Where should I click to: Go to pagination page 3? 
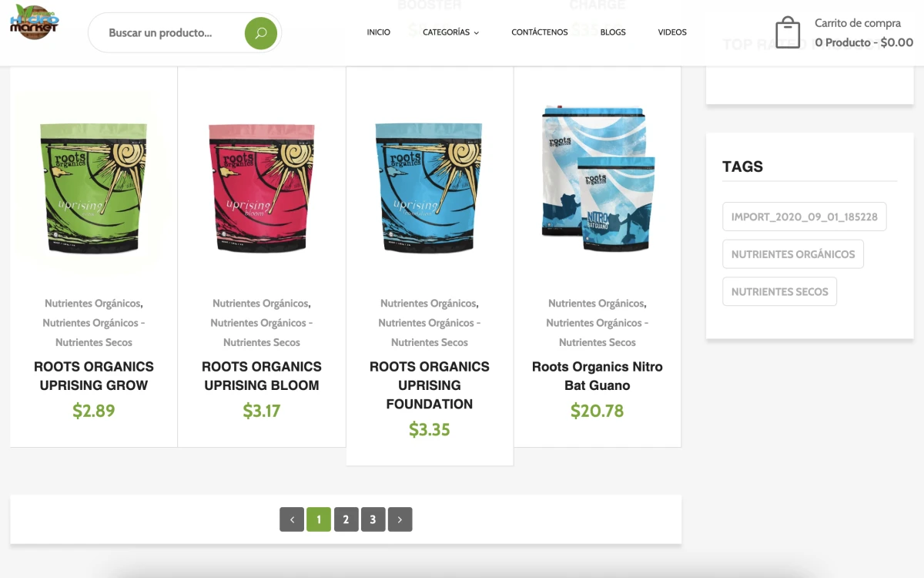[x=373, y=519]
